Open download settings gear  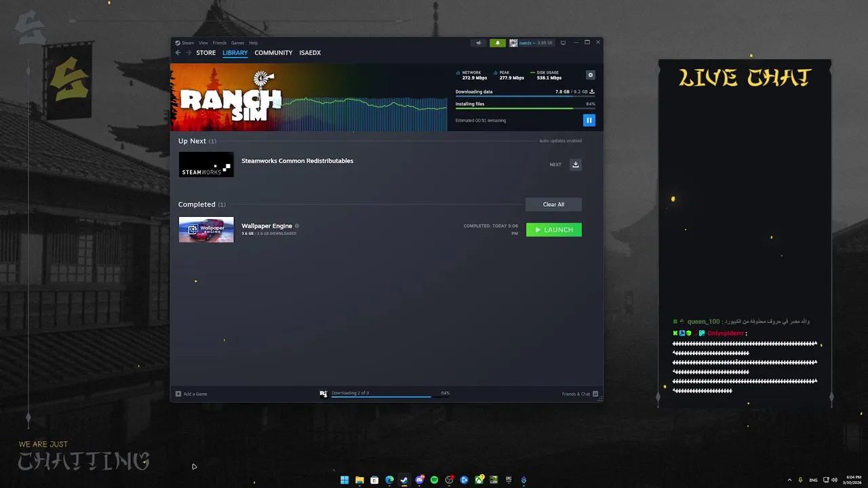590,75
